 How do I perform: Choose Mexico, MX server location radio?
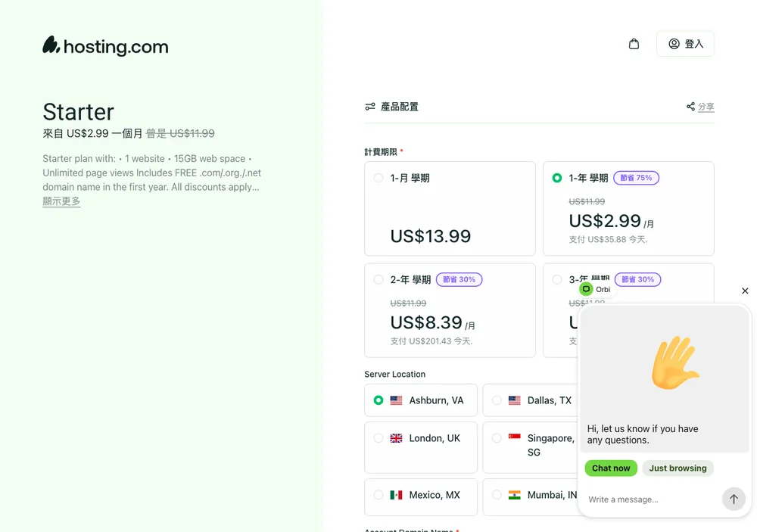(x=378, y=495)
